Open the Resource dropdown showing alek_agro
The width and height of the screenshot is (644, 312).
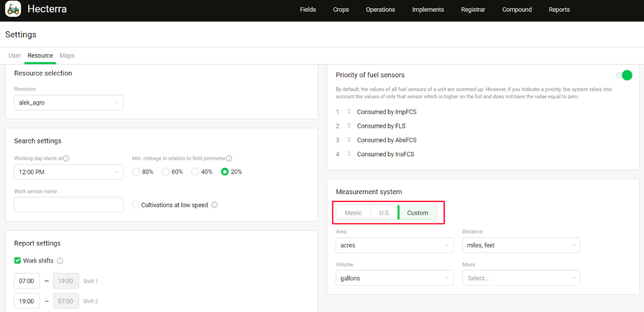[x=68, y=103]
